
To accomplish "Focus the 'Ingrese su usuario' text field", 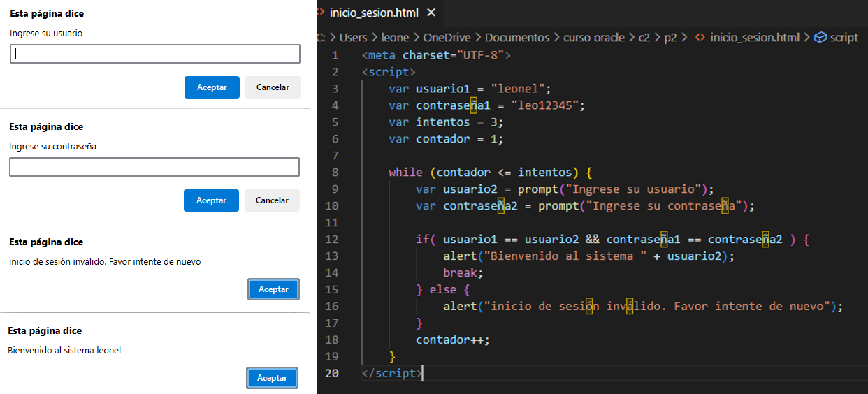I will (155, 54).
